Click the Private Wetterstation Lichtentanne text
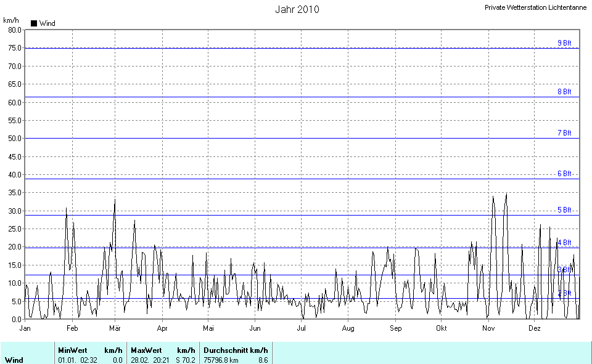This screenshot has width=592, height=364. point(535,7)
